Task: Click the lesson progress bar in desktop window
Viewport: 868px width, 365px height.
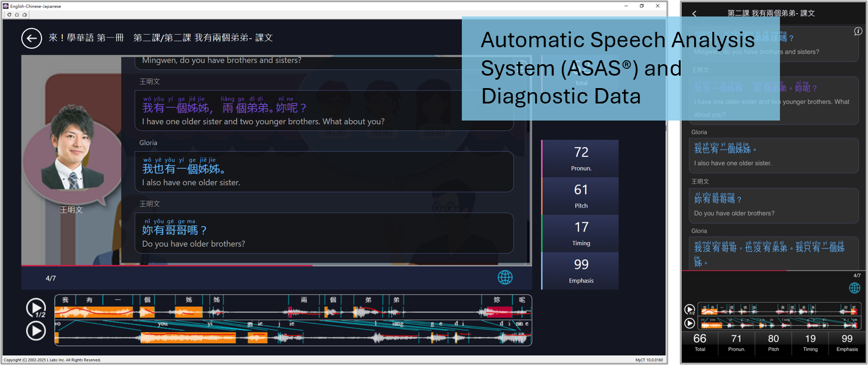Action: point(277,266)
